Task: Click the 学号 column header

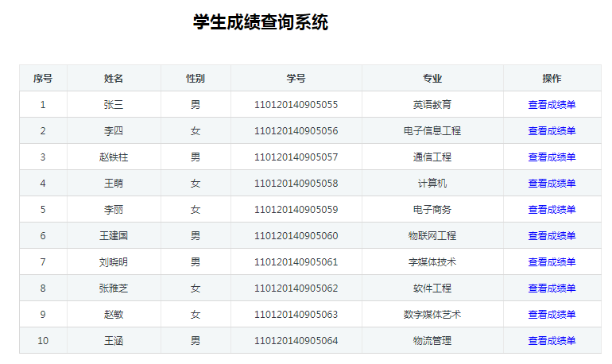Action: click(296, 79)
